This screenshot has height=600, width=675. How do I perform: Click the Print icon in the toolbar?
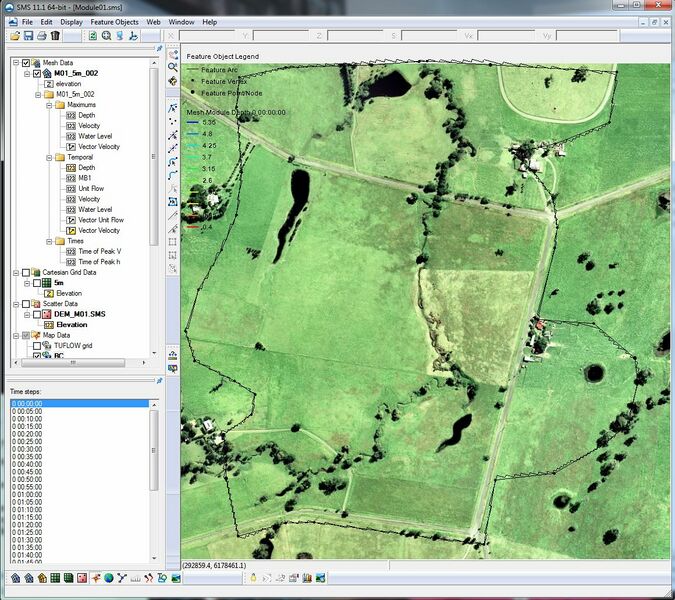tap(42, 35)
